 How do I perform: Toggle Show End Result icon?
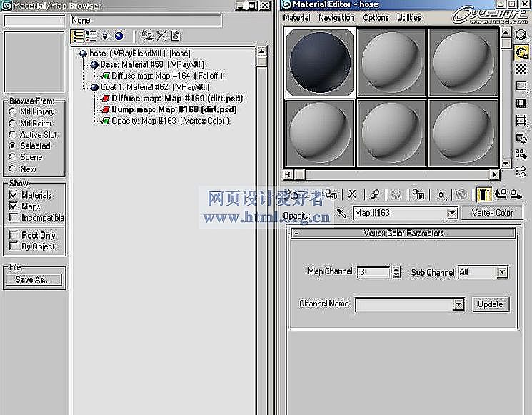[x=484, y=195]
